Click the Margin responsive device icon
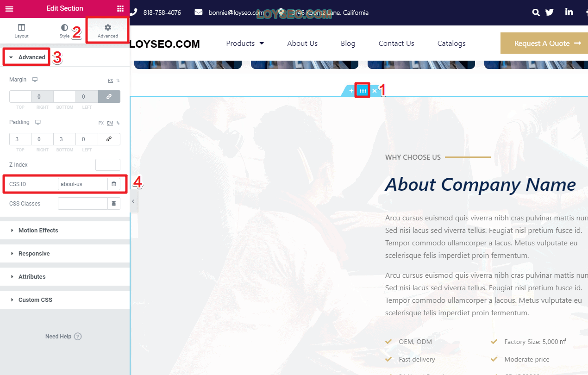Screen dimensions: 588x375 35,80
